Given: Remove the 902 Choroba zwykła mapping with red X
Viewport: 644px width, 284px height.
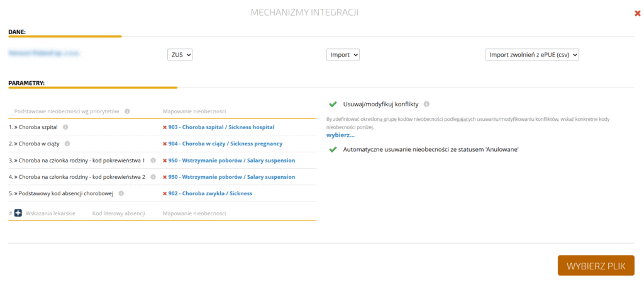Looking at the screenshot, I should pos(165,193).
